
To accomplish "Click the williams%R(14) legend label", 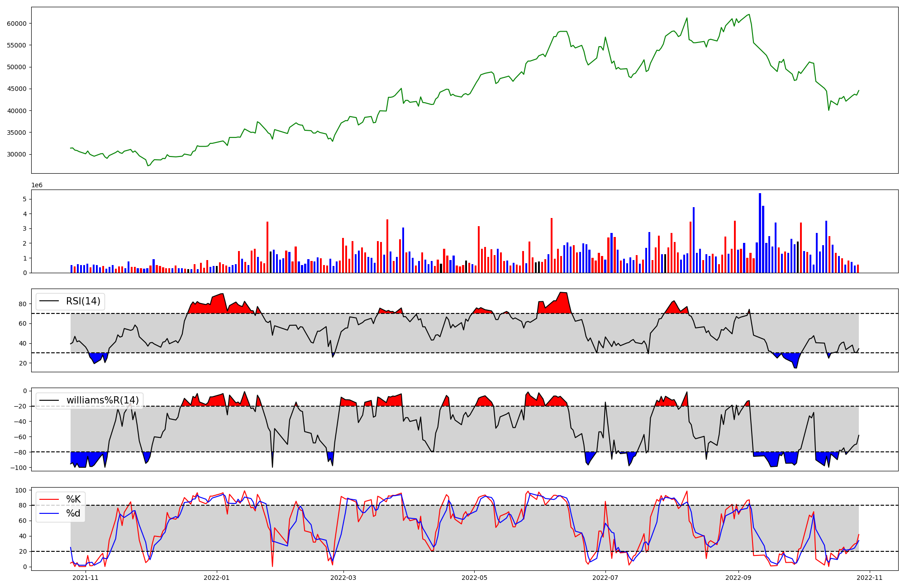I will click(102, 400).
